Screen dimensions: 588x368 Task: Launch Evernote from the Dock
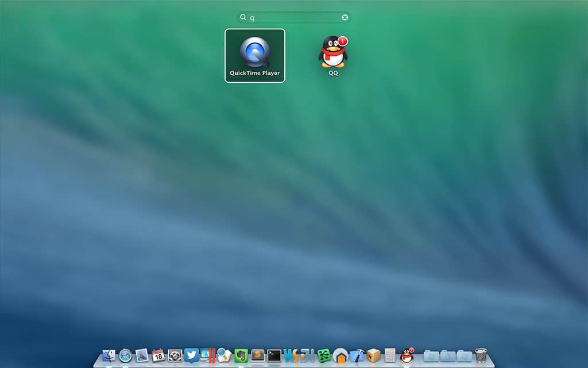pyautogui.click(x=241, y=355)
